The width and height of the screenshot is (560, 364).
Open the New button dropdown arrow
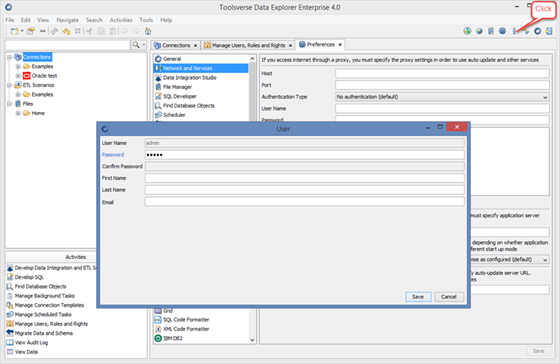click(x=22, y=31)
